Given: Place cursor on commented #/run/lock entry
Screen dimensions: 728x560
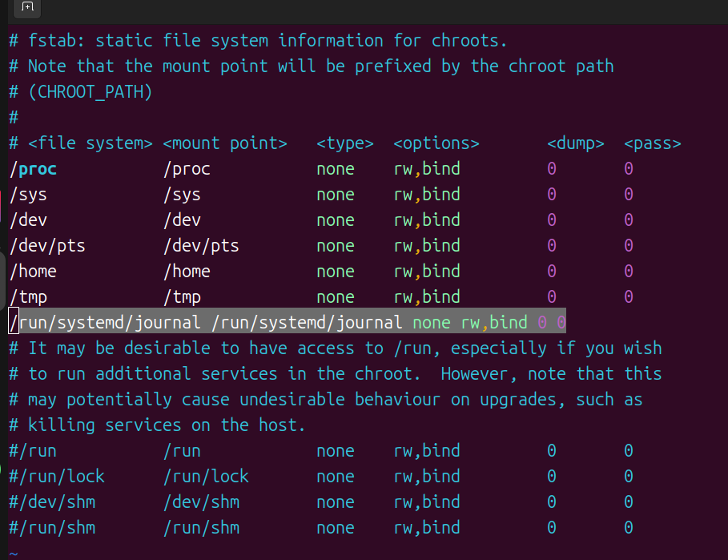Looking at the screenshot, I should [x=57, y=477].
